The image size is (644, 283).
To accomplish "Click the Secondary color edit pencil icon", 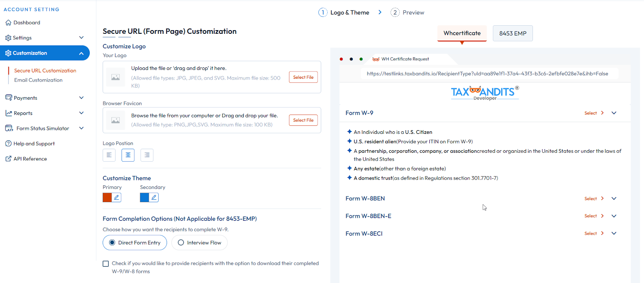I will tap(154, 197).
